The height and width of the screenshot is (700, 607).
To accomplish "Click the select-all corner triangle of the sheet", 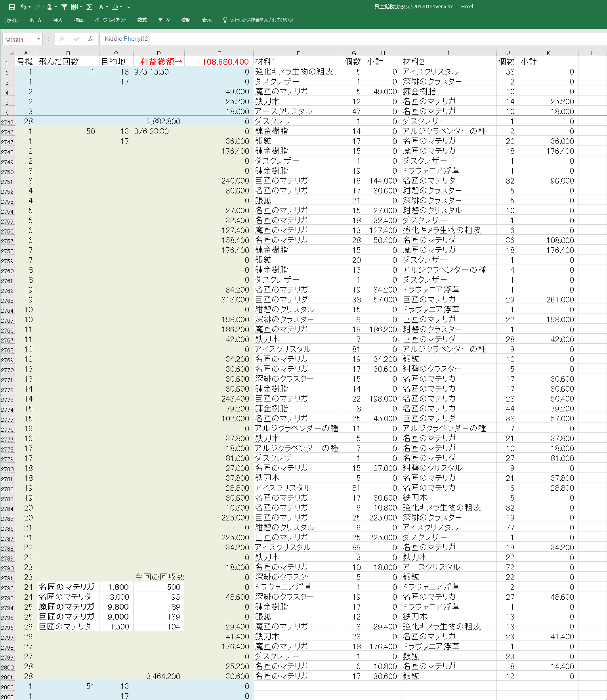I will pyautogui.click(x=11, y=53).
